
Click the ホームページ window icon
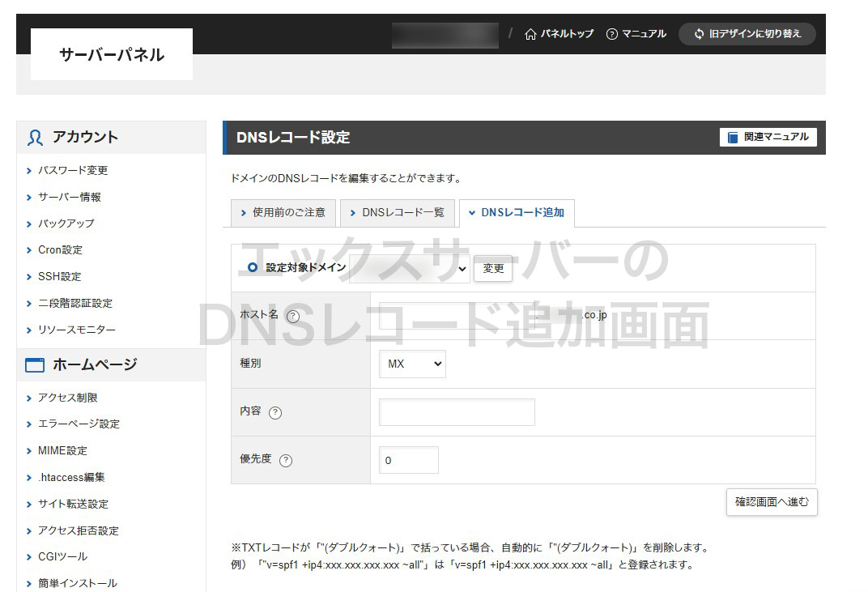click(35, 365)
